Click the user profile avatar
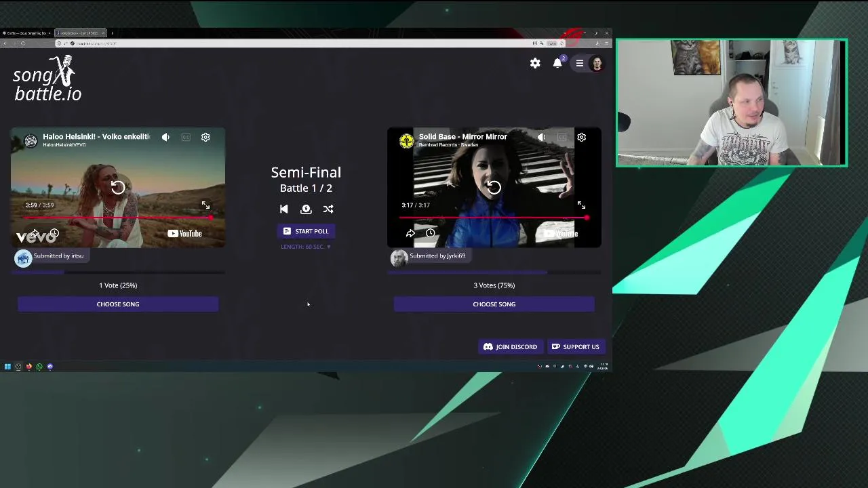 click(597, 64)
